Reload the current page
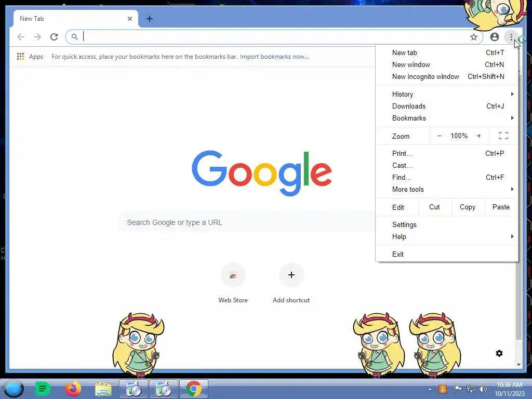Screen dimensions: 532x399 pyautogui.click(x=54, y=37)
